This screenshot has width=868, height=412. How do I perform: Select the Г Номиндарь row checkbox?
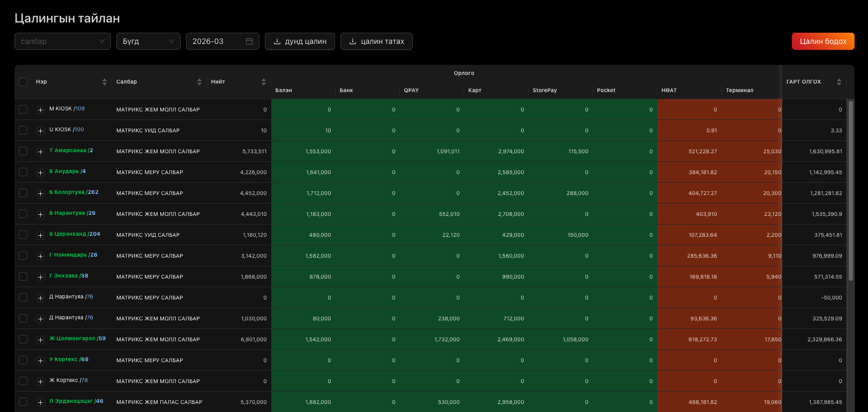point(23,256)
